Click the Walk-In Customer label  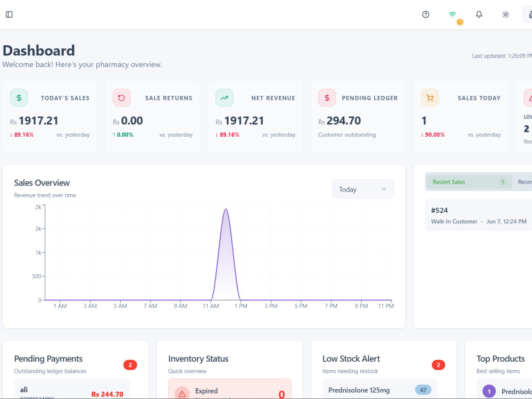(454, 221)
